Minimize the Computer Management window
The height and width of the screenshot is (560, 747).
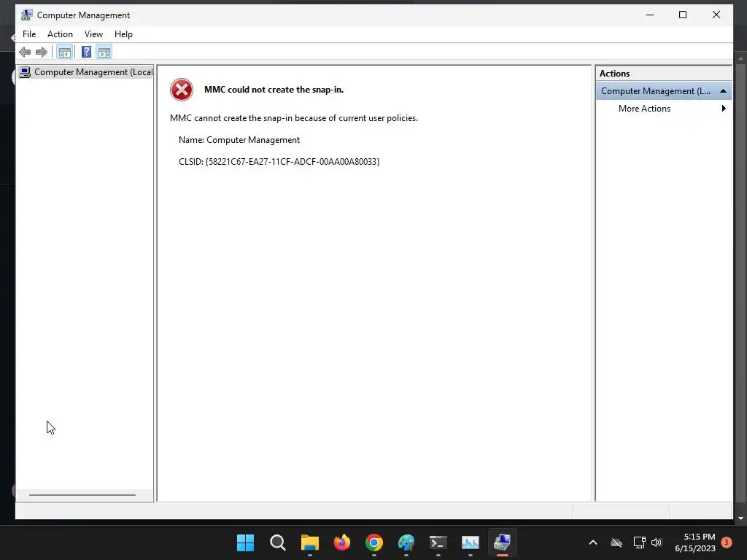pos(650,15)
